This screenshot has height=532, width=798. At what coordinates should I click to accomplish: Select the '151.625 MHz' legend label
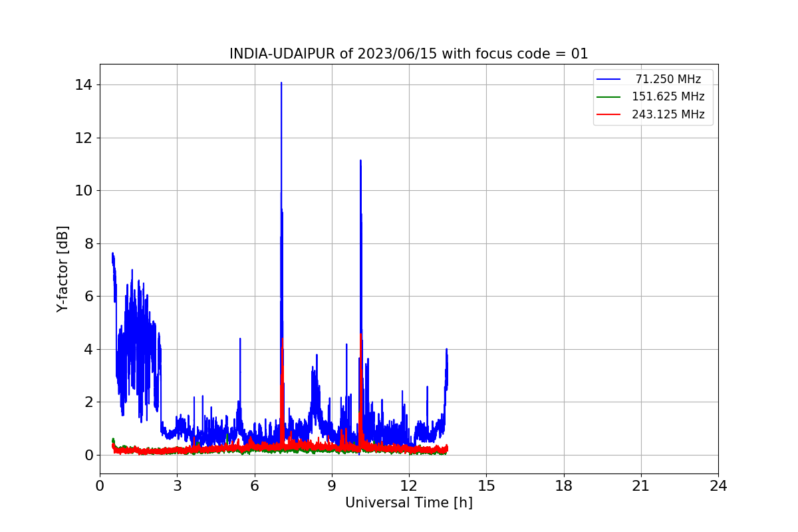pos(668,96)
